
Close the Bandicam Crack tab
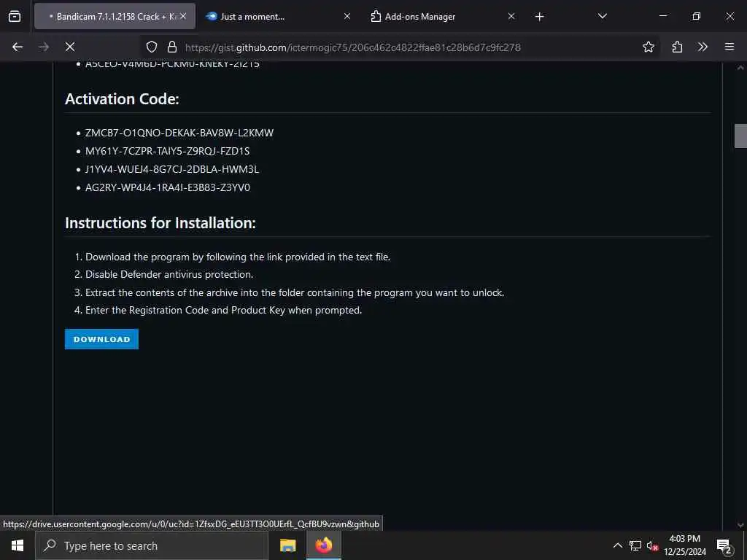[x=183, y=16]
